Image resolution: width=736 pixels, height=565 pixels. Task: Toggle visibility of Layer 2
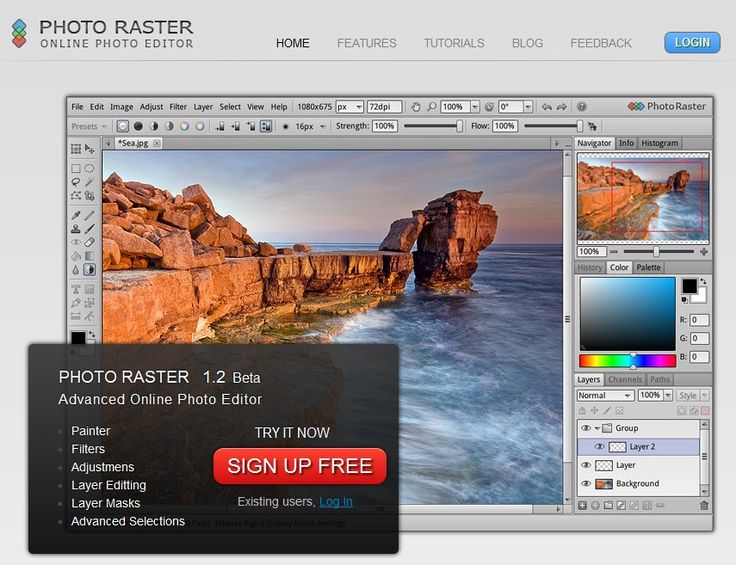(600, 447)
